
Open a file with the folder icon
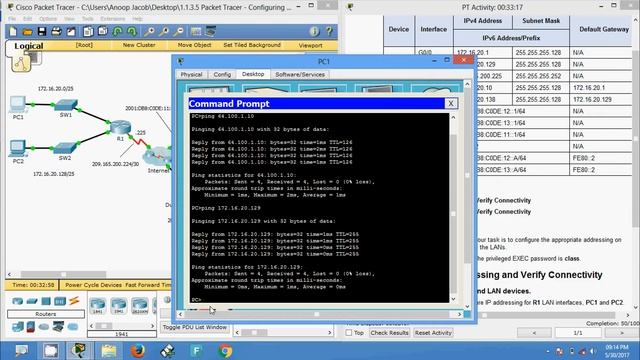click(27, 31)
